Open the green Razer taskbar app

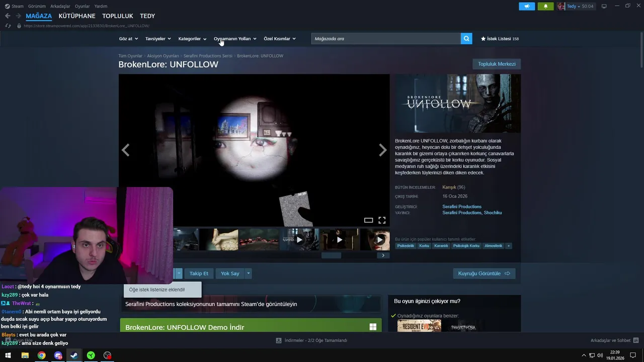(x=91, y=355)
